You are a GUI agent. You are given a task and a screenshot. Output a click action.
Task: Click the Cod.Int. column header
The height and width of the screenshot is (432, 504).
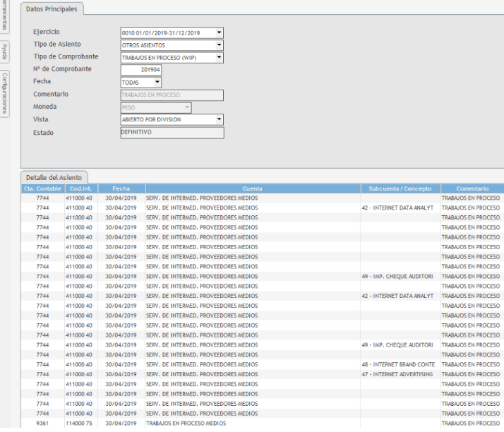pos(79,189)
